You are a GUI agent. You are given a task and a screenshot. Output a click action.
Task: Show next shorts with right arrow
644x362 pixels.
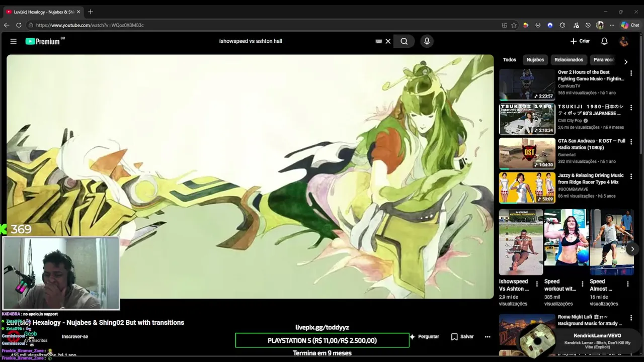pyautogui.click(x=632, y=249)
